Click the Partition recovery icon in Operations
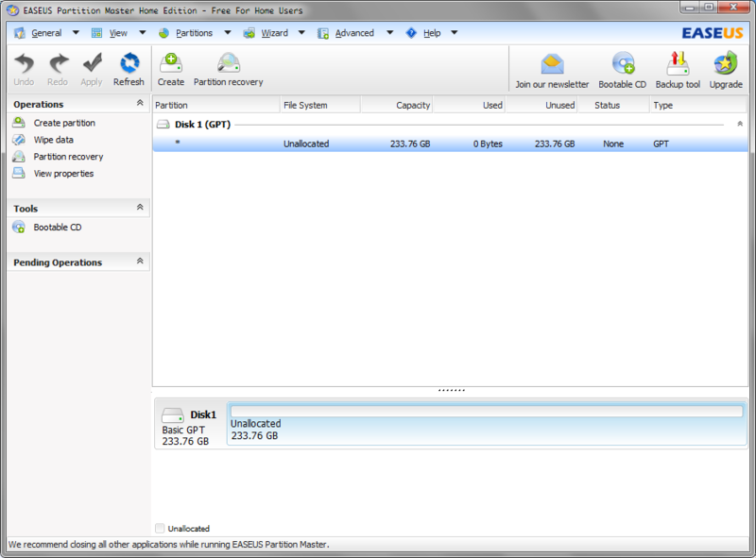Viewport: 756px width, 558px height. pos(19,156)
